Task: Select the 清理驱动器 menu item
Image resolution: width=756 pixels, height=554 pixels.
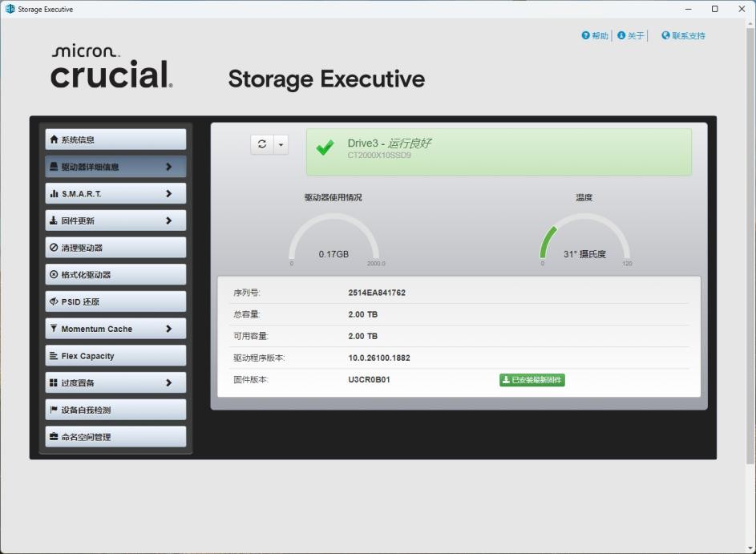Action: (x=115, y=248)
